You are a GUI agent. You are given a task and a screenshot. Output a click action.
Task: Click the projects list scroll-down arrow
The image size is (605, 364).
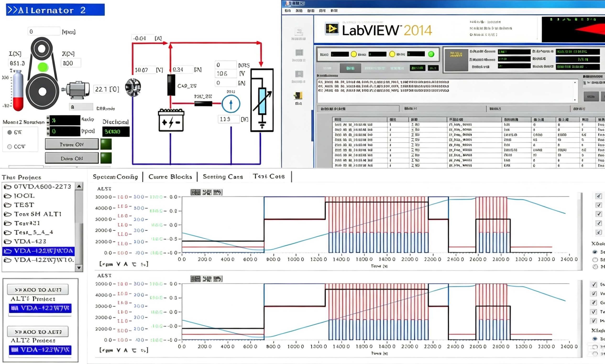click(79, 268)
